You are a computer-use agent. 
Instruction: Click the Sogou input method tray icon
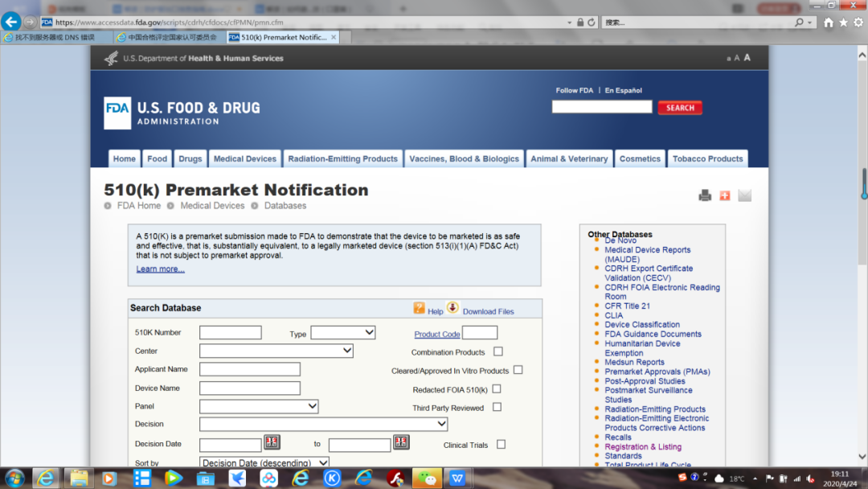682,478
